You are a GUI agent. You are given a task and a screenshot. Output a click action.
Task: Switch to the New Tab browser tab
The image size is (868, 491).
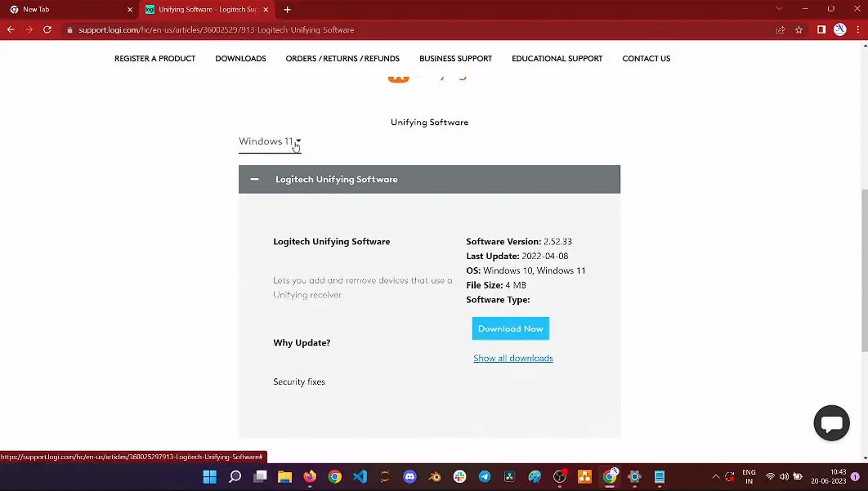[65, 10]
